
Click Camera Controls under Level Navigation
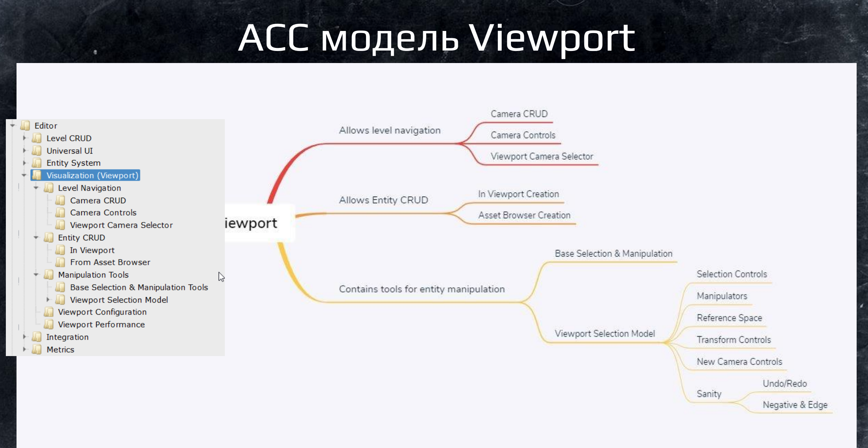pos(103,212)
